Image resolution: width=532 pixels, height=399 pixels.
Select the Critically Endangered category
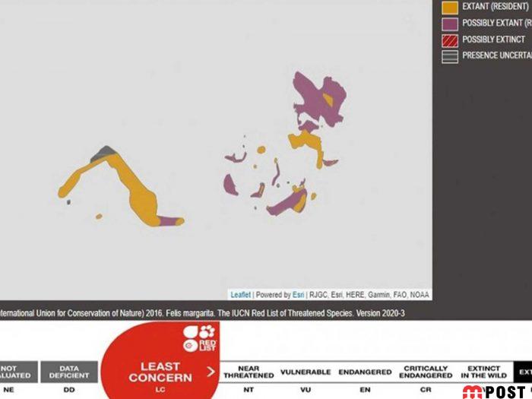click(426, 372)
